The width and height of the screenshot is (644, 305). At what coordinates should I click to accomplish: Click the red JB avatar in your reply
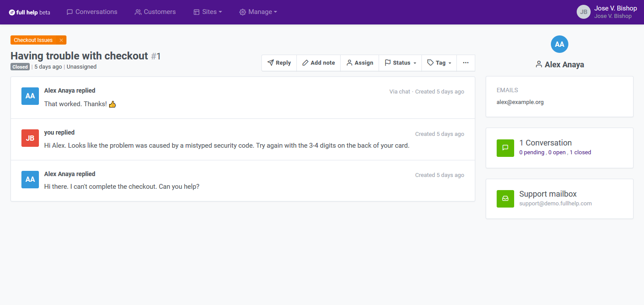30,138
